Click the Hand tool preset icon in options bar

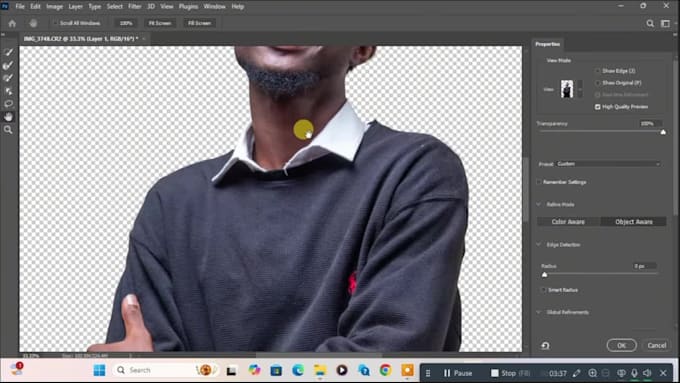click(33, 23)
